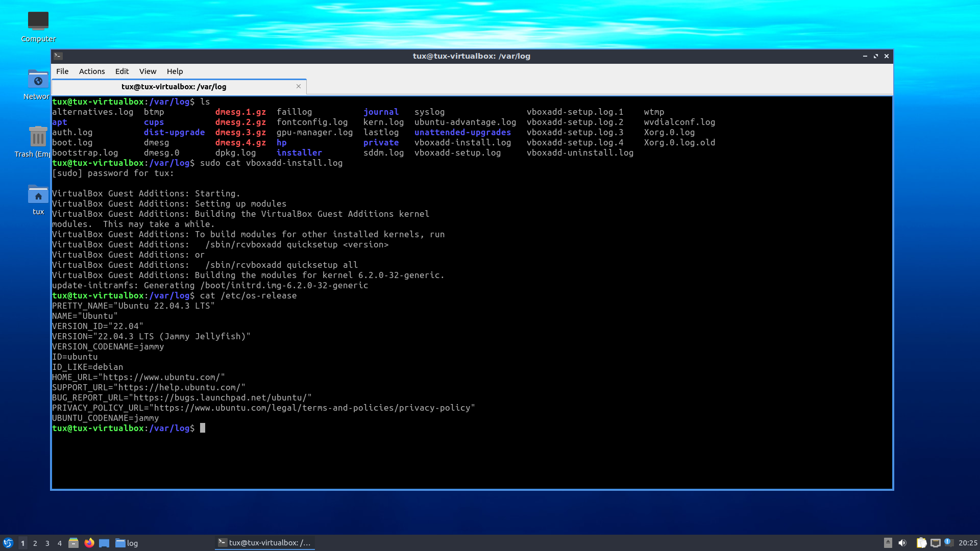Click 'installer' directory in ls output
Image resolution: width=980 pixels, height=551 pixels.
[x=299, y=153]
